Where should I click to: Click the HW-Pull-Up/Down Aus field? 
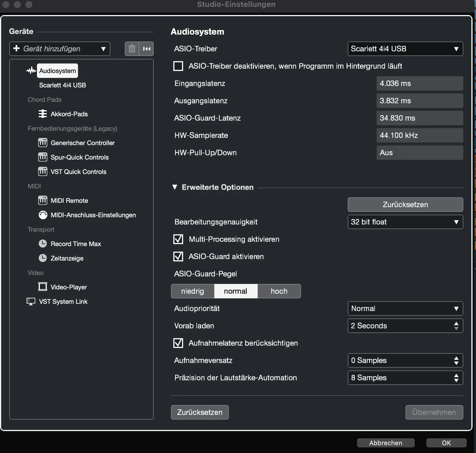[x=420, y=153]
